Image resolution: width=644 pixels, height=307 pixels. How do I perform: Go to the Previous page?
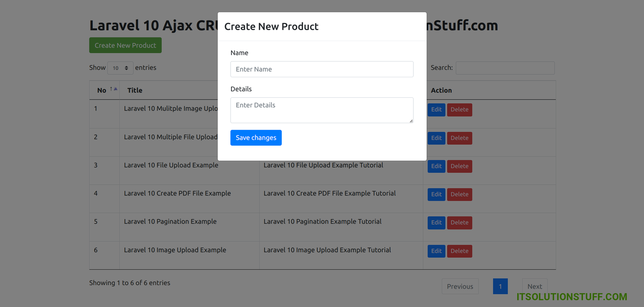click(460, 286)
